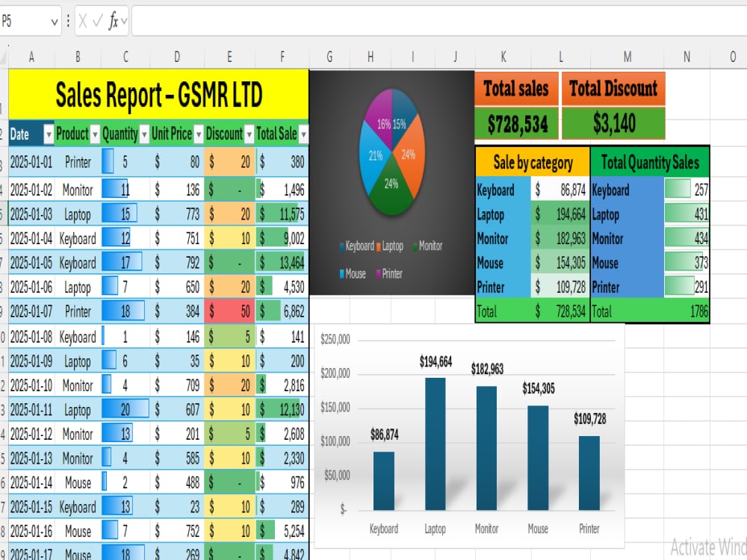Select column G header
This screenshot has width=747, height=560.
click(x=329, y=57)
